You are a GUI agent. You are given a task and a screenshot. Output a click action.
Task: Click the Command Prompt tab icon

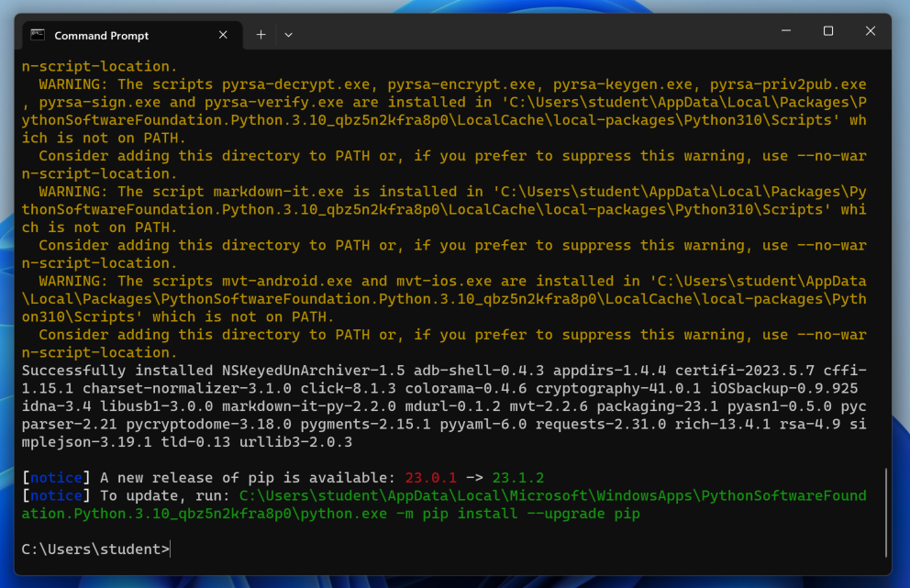click(x=38, y=35)
